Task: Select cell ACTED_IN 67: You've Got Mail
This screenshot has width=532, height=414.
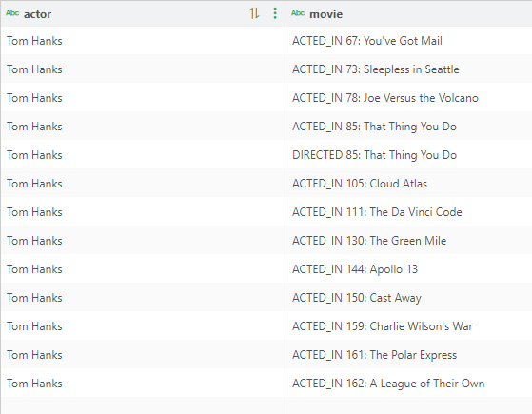Action: (x=409, y=41)
